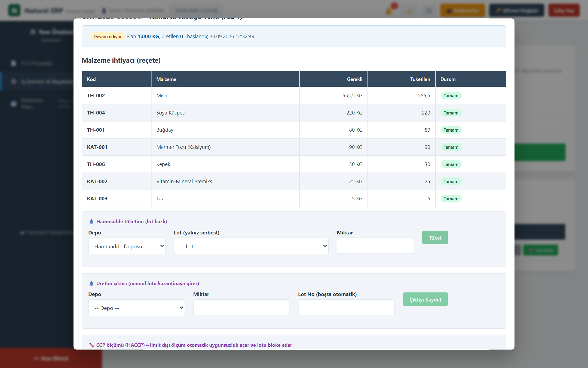Click the Devam ediyor status badge

pyautogui.click(x=108, y=37)
